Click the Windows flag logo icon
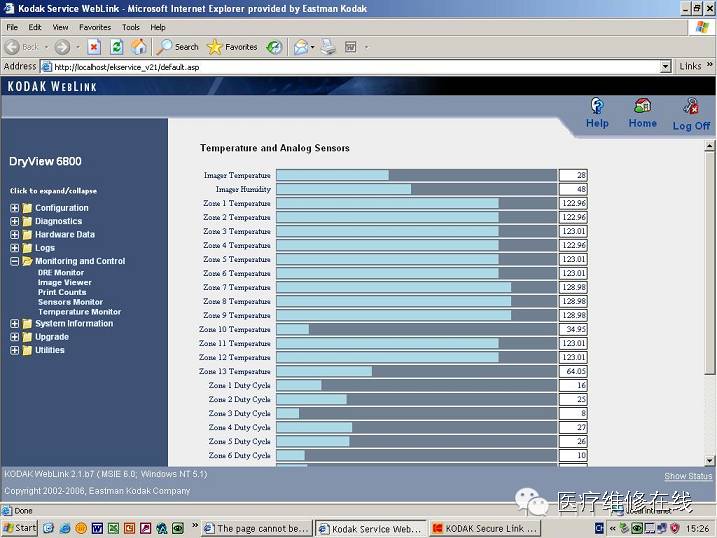 [702, 27]
